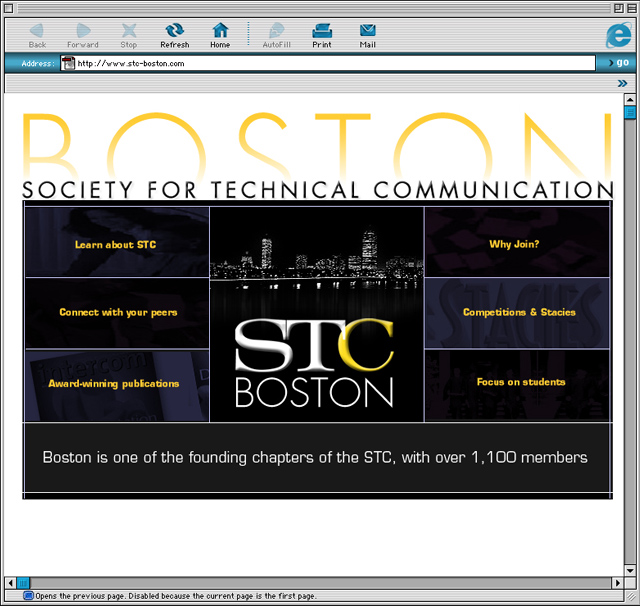Viewport: 640px width, 606px height.
Task: Print the page using the Print icon
Action: 322,31
